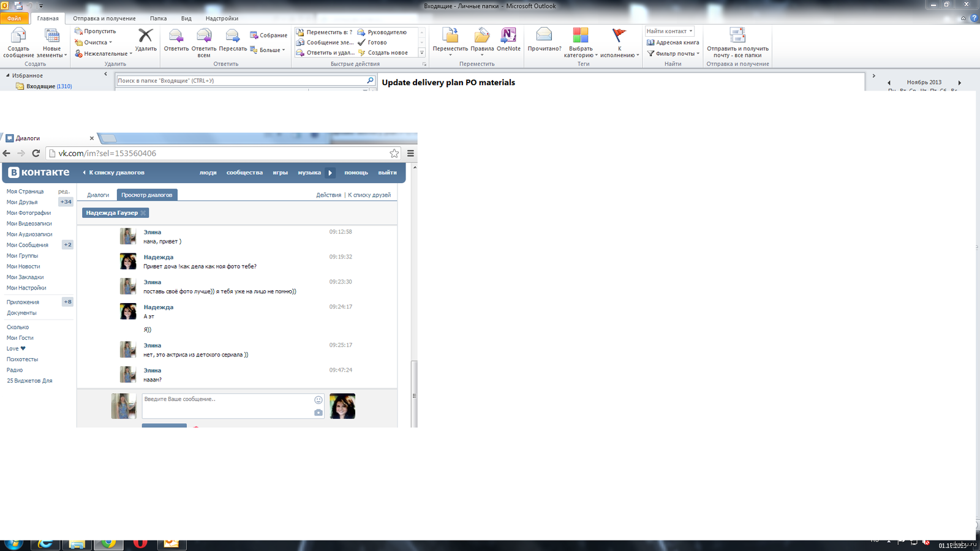Click the Rules (Правила) icon
The width and height of the screenshot is (980, 551).
point(482,37)
